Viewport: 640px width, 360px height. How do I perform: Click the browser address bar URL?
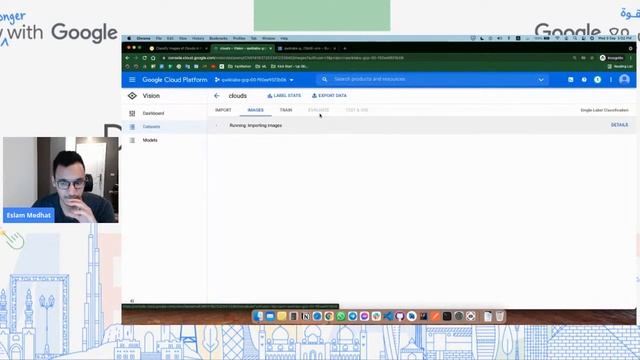coord(286,58)
